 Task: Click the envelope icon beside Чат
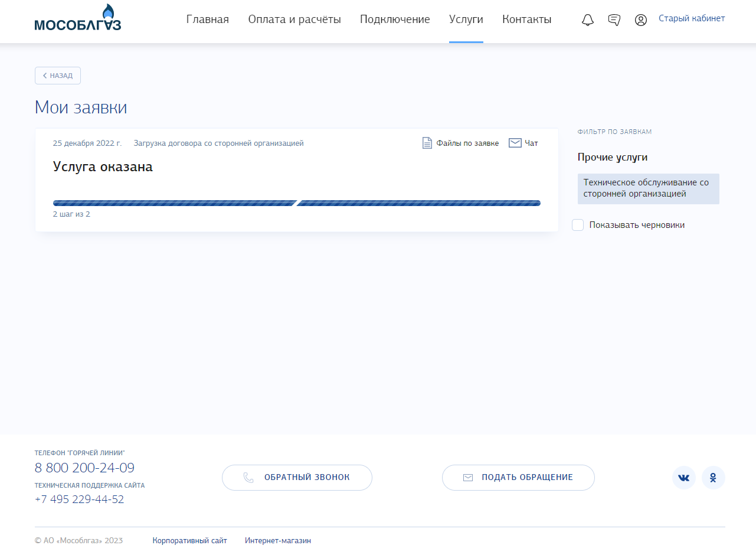(x=515, y=143)
